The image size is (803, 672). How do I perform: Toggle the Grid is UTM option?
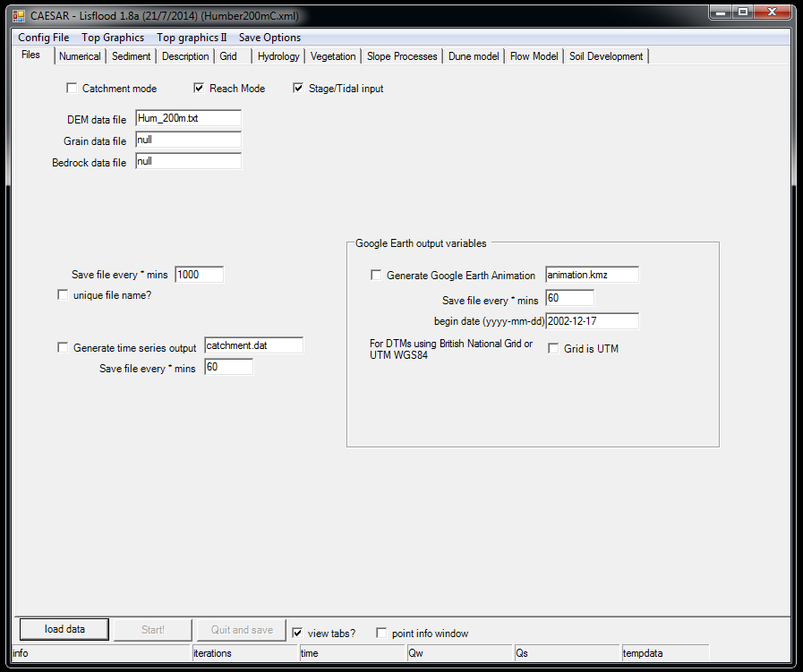[x=552, y=349]
